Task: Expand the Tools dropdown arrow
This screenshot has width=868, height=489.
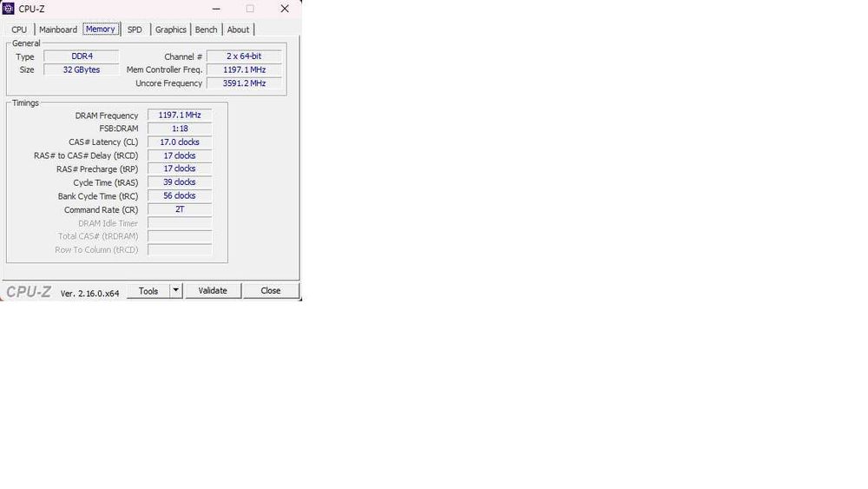Action: [176, 291]
